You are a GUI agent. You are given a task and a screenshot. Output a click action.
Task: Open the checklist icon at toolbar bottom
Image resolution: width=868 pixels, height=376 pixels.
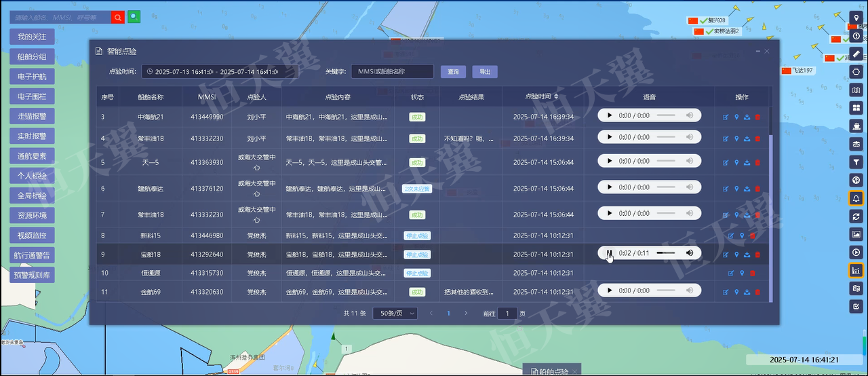click(856, 307)
